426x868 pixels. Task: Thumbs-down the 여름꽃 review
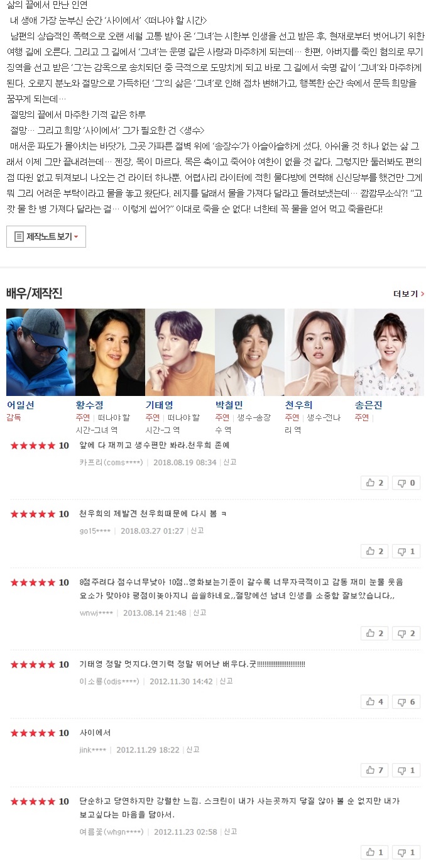[x=406, y=852]
